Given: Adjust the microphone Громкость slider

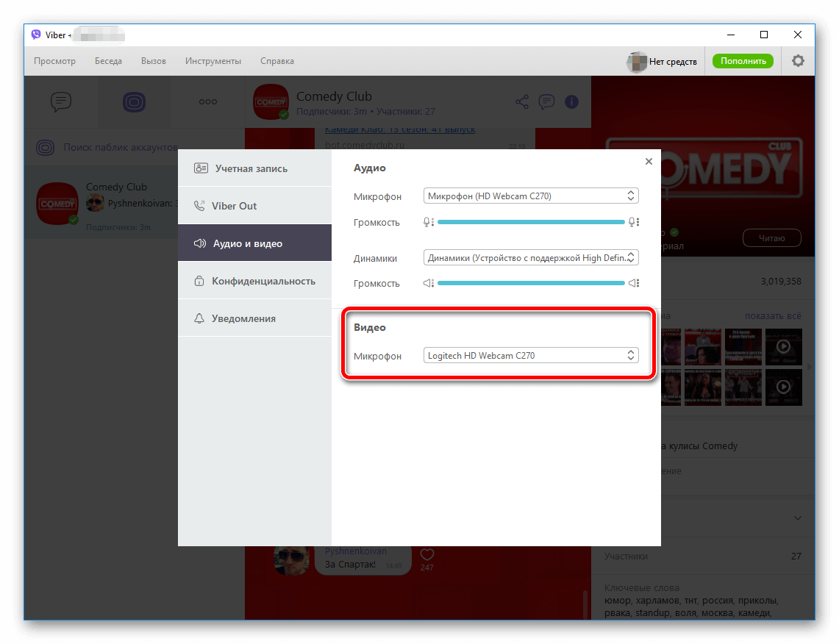Looking at the screenshot, I should 531,222.
